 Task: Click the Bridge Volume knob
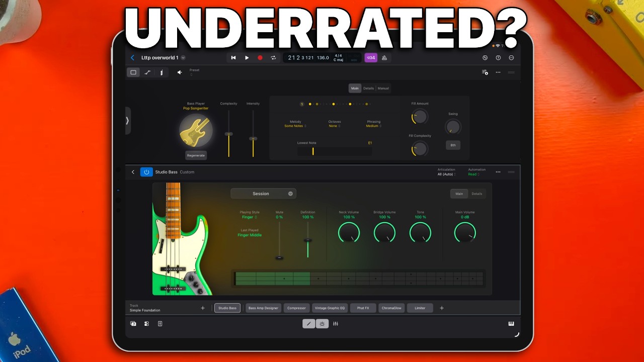(384, 233)
